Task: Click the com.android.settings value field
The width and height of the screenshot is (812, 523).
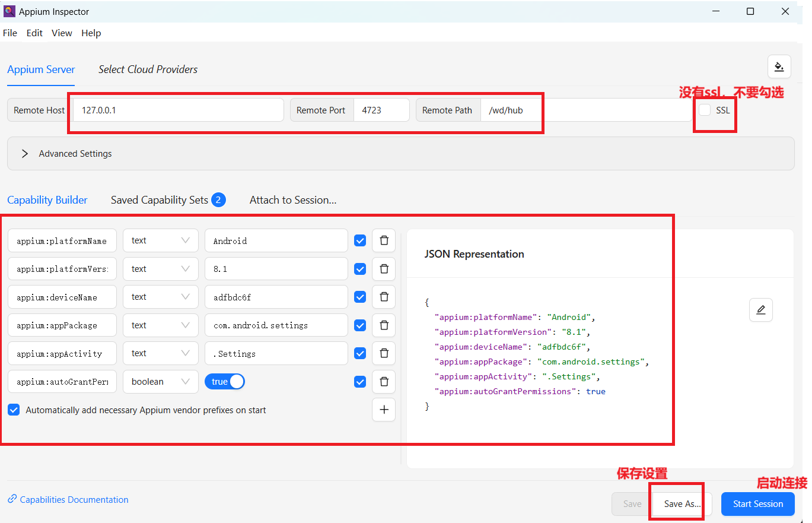Action: coord(276,325)
